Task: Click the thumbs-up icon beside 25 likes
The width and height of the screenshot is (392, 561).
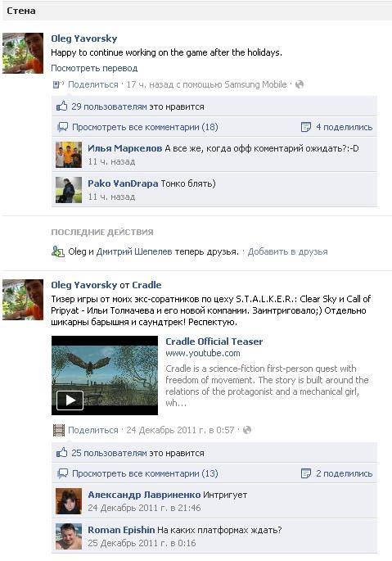Action: [x=62, y=453]
